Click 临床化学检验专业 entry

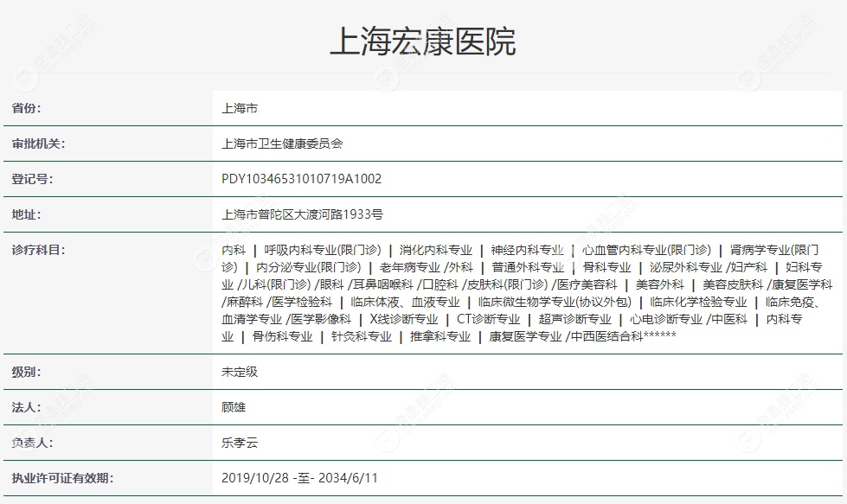(x=698, y=302)
